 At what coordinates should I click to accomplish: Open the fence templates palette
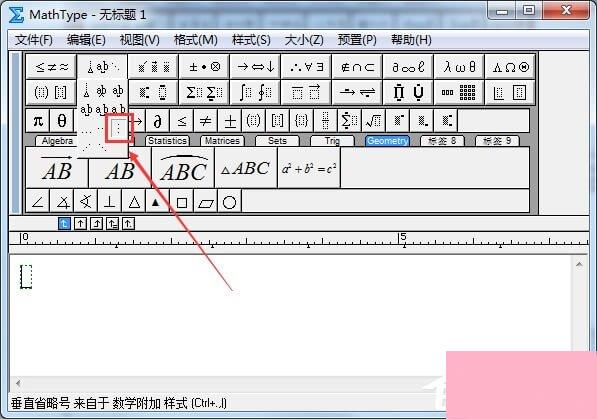pos(51,92)
